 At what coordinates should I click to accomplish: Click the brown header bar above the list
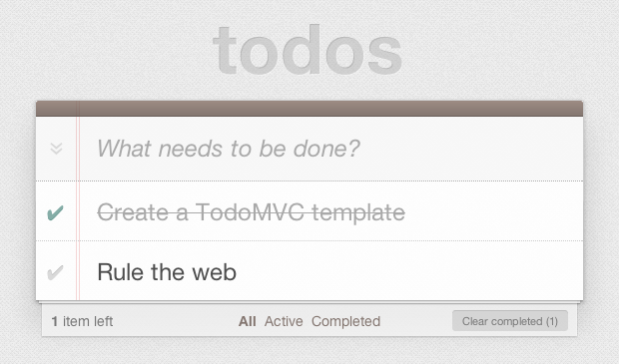pyautogui.click(x=309, y=109)
